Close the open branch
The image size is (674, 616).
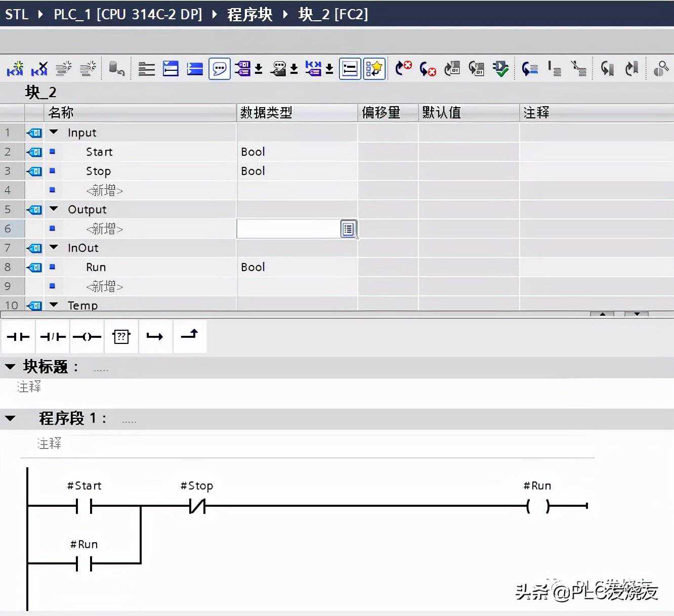189,336
